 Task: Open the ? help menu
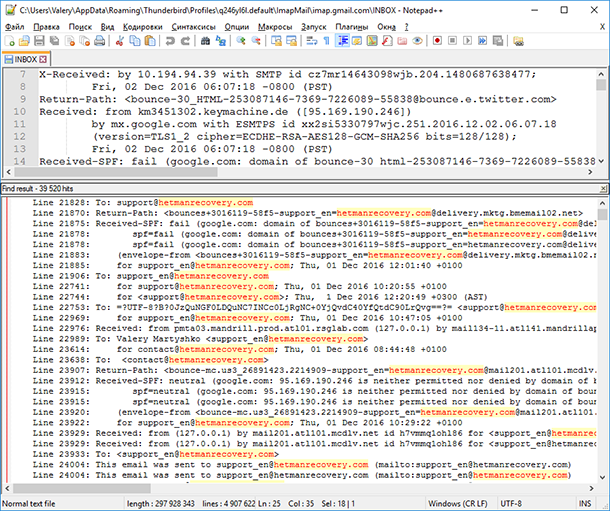pyautogui.click(x=407, y=27)
